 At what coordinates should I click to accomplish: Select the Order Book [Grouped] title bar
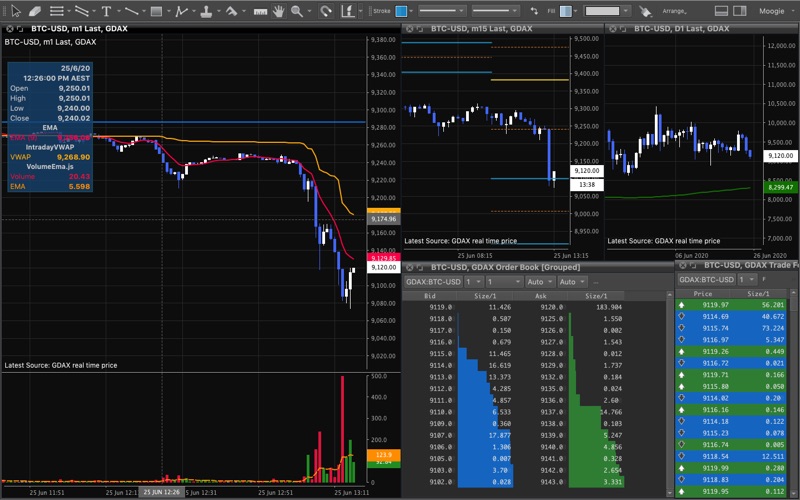538,267
